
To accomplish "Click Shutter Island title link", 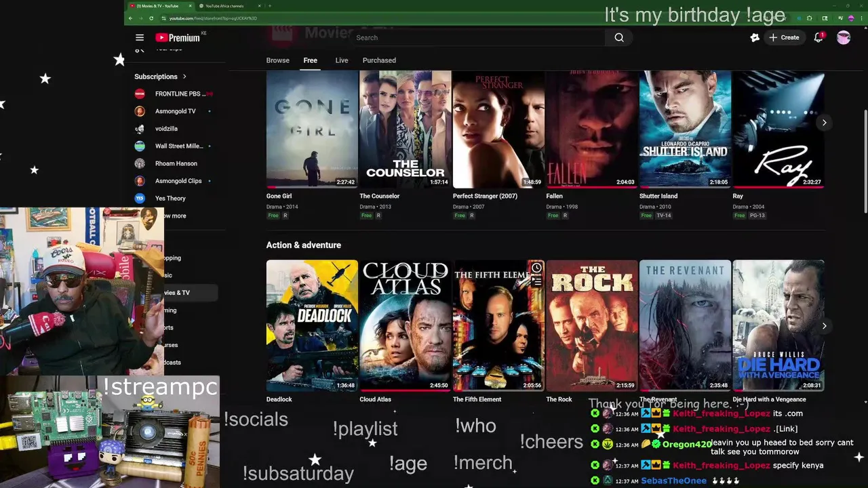I will 658,196.
